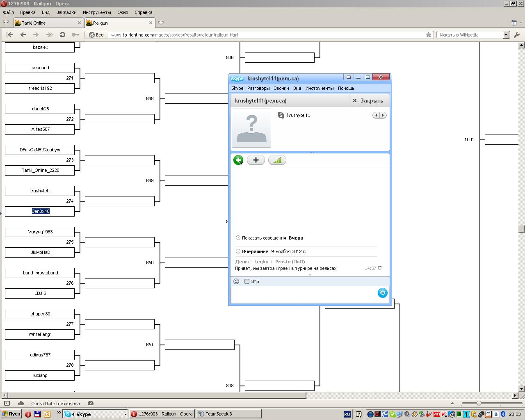This screenshot has height=420, width=525.
Task: Open a new tab with the plus icon
Action: tap(161, 23)
